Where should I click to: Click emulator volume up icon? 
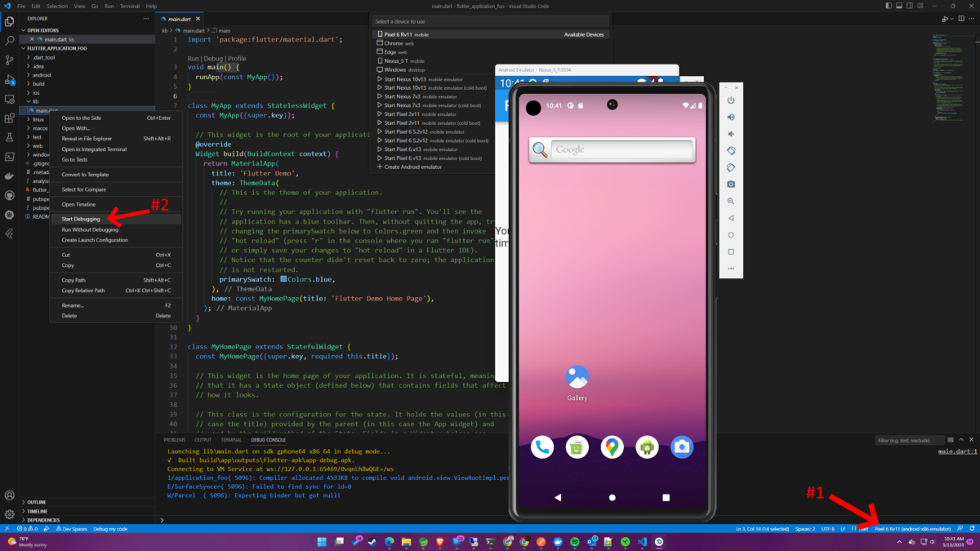(731, 117)
